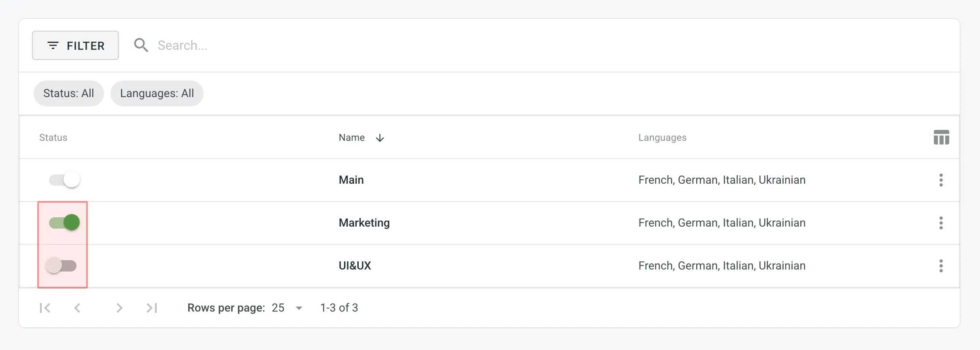980x350 pixels.
Task: Sort by the Name column
Action: pos(351,138)
